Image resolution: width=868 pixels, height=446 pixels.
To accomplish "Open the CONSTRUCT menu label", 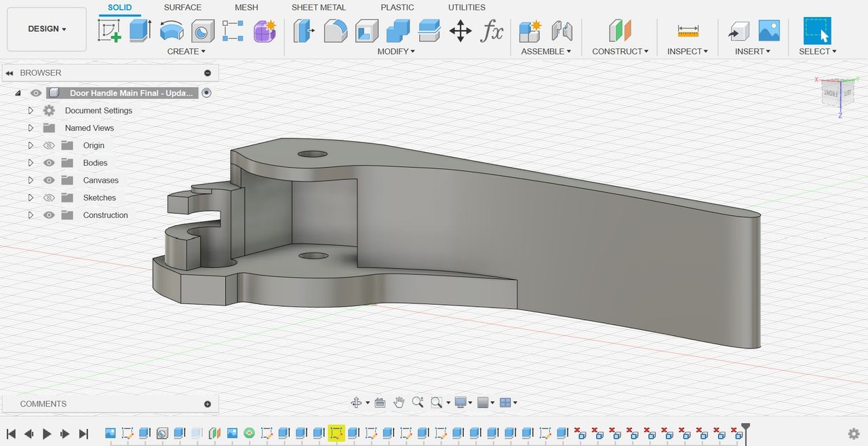I will tap(620, 52).
